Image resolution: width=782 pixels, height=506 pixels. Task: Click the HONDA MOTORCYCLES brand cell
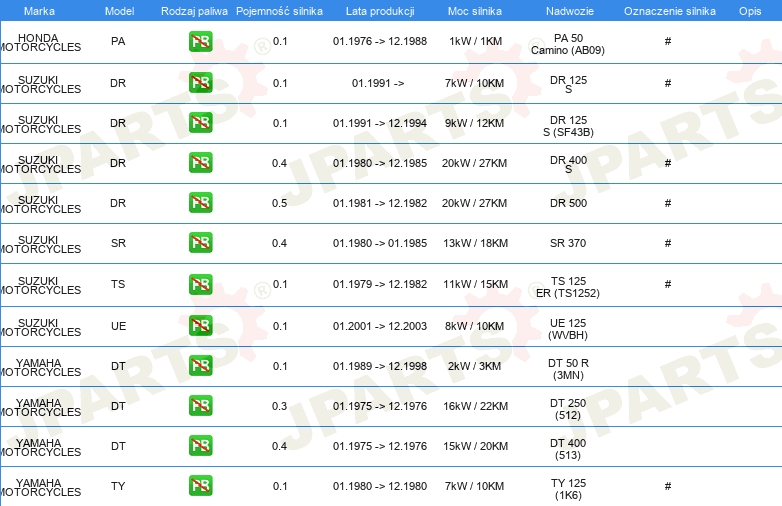(40, 42)
